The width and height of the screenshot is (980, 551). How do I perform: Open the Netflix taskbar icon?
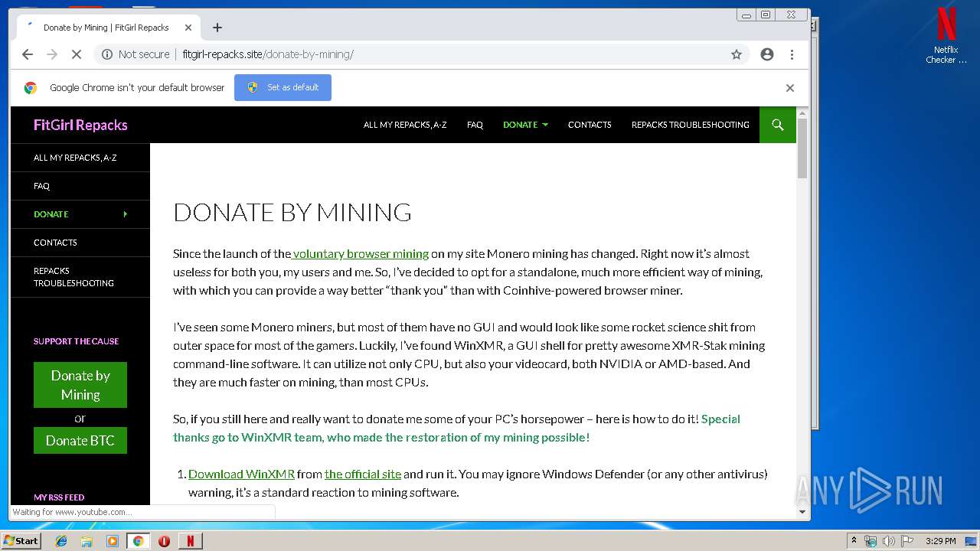click(x=190, y=541)
